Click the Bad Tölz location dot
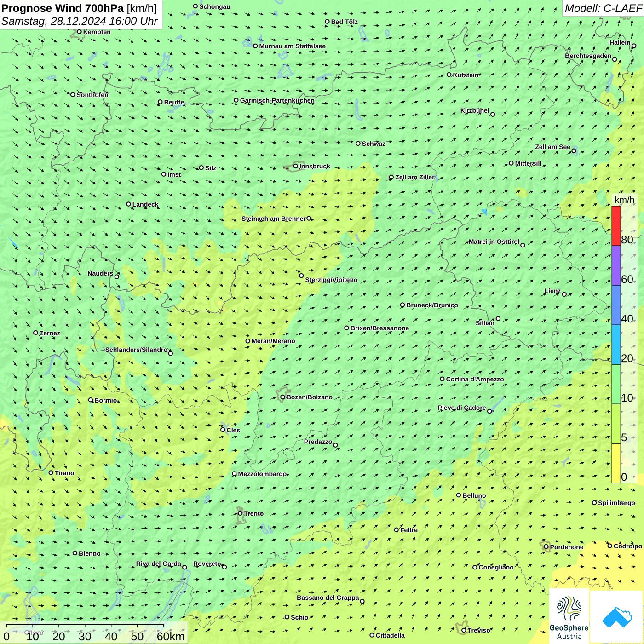Viewport: 644px width, 644px height. point(328,22)
